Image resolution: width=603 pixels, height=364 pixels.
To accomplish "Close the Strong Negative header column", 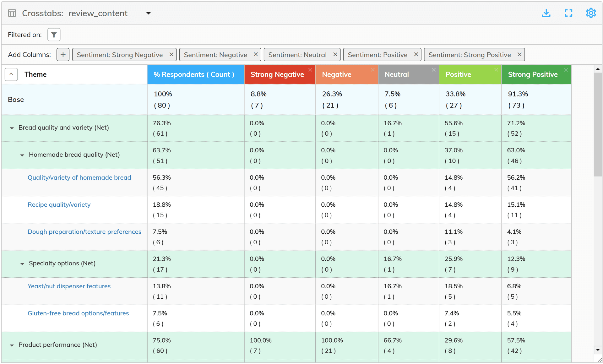I will tap(310, 70).
